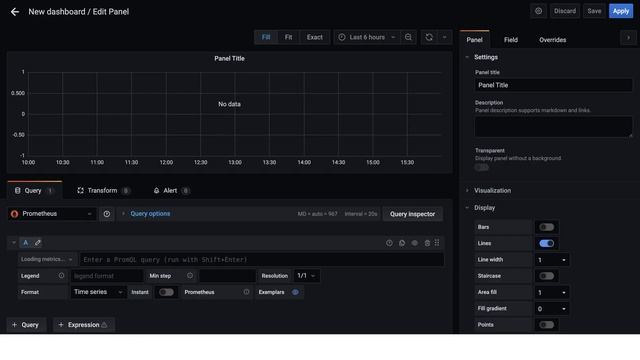Click the Apply button
The height and width of the screenshot is (360, 640).
[x=621, y=11]
